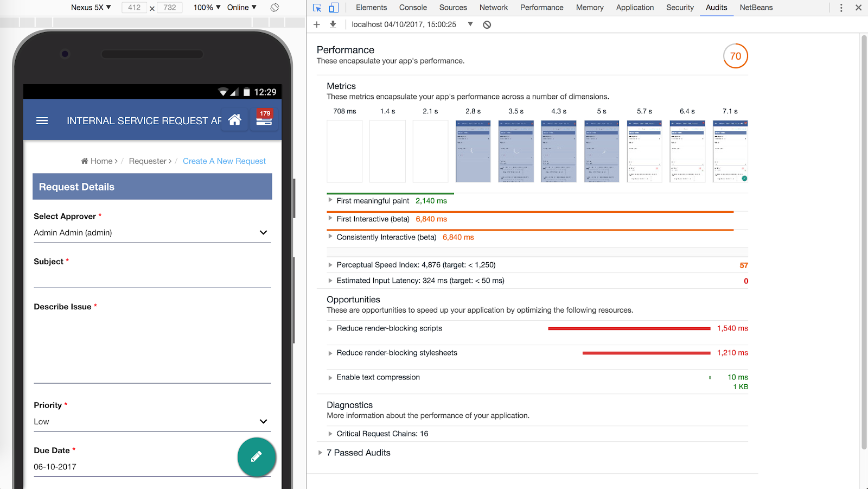Click the DevTools vertical scrollbar

(864, 243)
